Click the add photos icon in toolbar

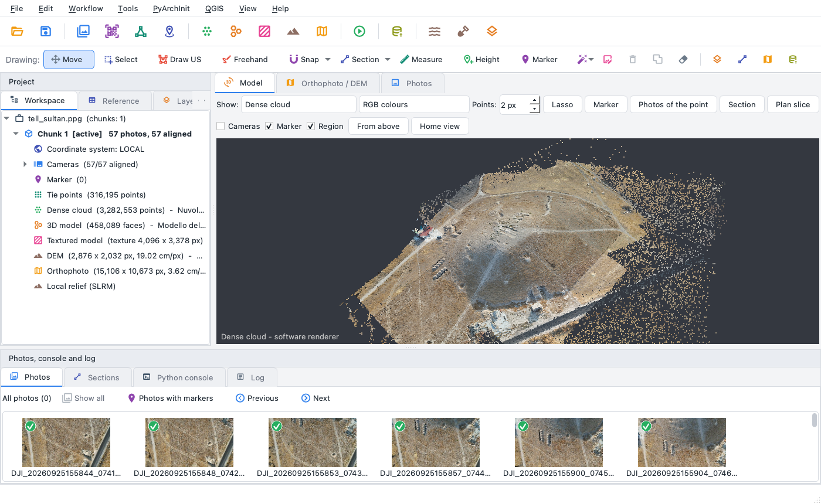point(83,31)
